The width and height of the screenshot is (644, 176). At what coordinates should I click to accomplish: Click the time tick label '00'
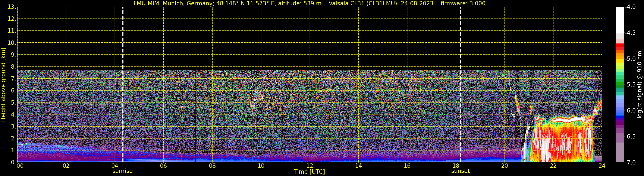point(20,166)
